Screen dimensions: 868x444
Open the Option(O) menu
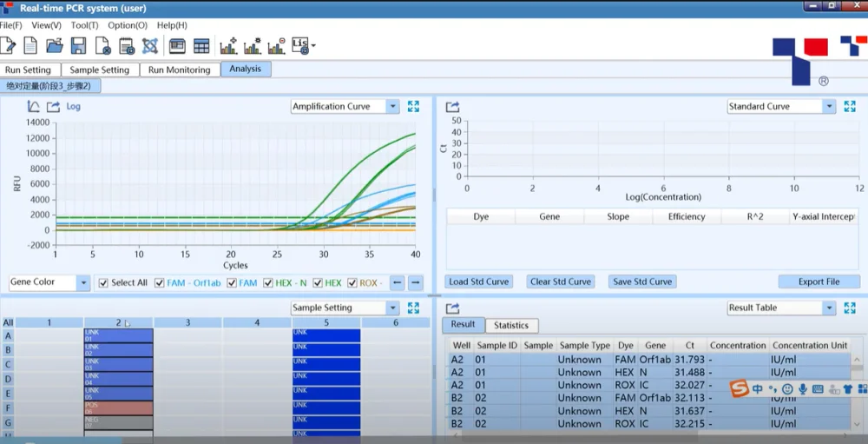pyautogui.click(x=128, y=25)
